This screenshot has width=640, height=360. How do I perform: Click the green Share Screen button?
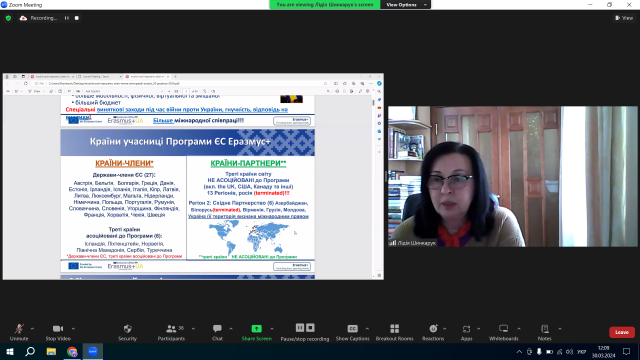(x=256, y=329)
